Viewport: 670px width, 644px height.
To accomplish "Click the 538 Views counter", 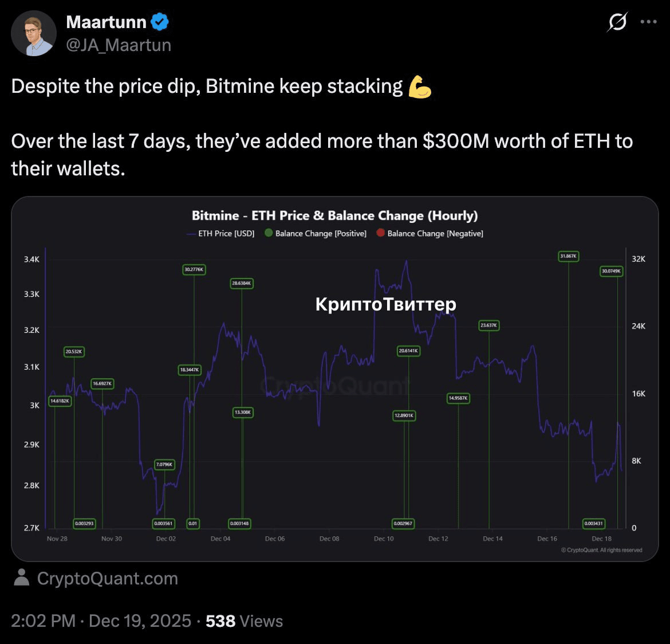I will 244,621.
